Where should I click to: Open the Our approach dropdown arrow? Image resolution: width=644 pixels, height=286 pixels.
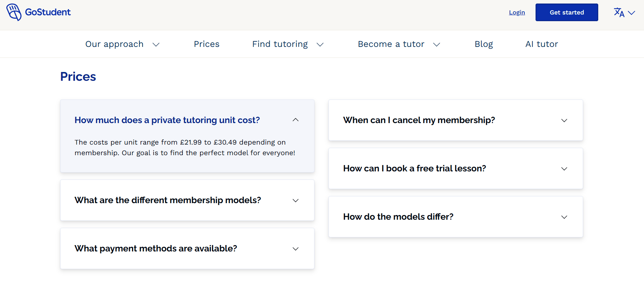point(156,44)
